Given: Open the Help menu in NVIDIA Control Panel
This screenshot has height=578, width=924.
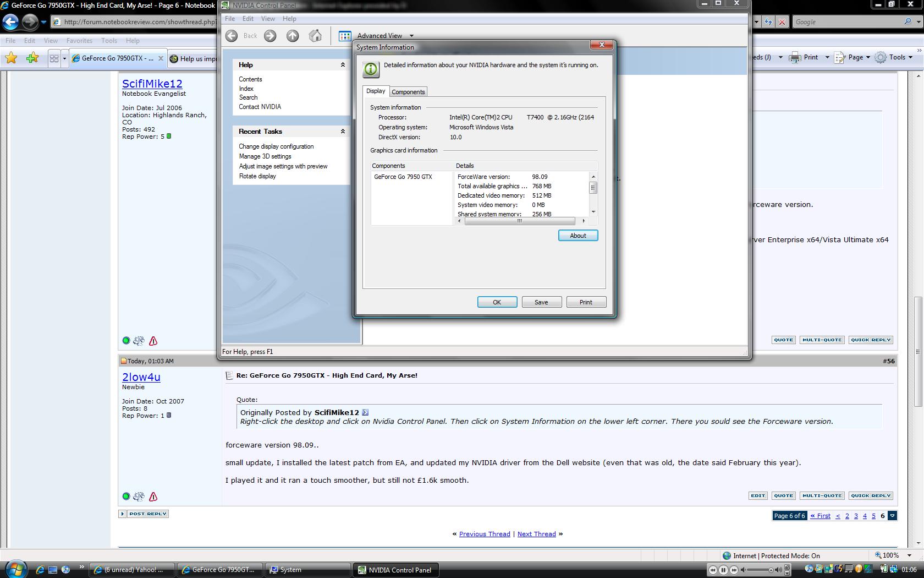Looking at the screenshot, I should coord(289,19).
